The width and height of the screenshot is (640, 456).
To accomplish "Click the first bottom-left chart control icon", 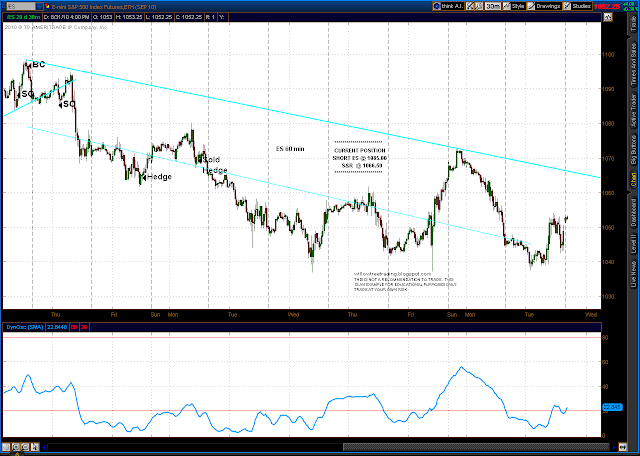I will coord(7,447).
